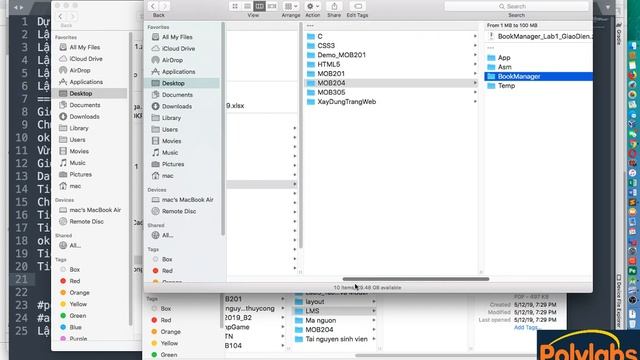Click the Share toolbar button
The height and width of the screenshot is (360, 640).
tap(334, 6)
